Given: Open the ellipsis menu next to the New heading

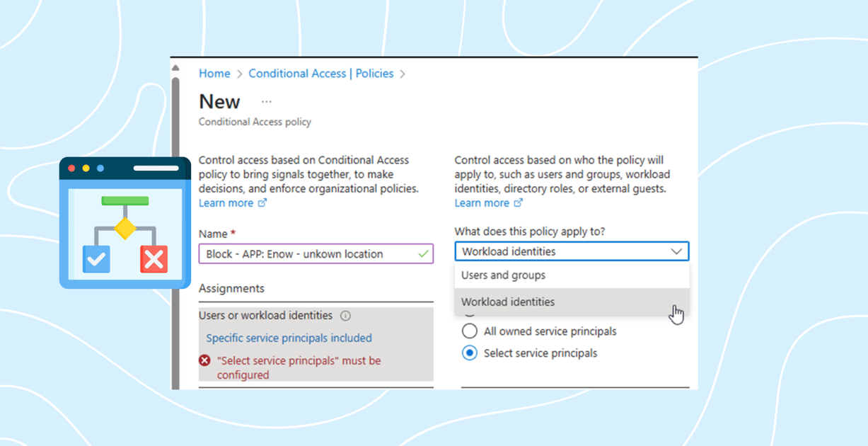Looking at the screenshot, I should point(266,101).
